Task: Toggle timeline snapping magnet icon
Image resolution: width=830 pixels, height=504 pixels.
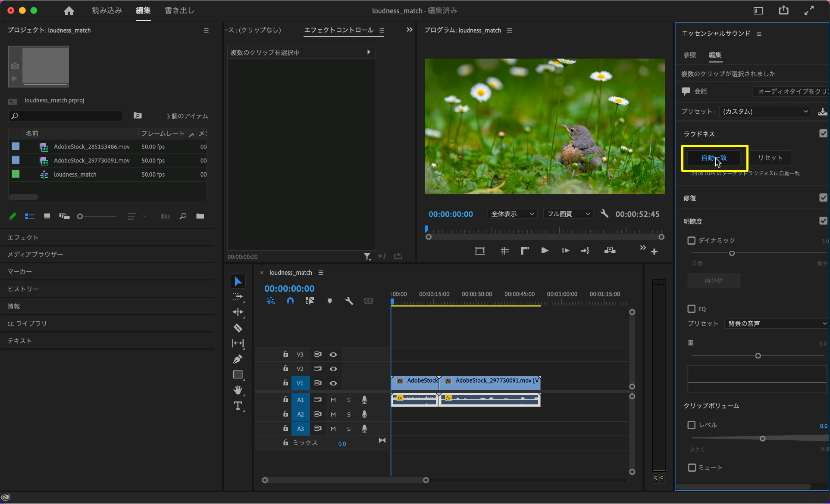Action: [290, 301]
